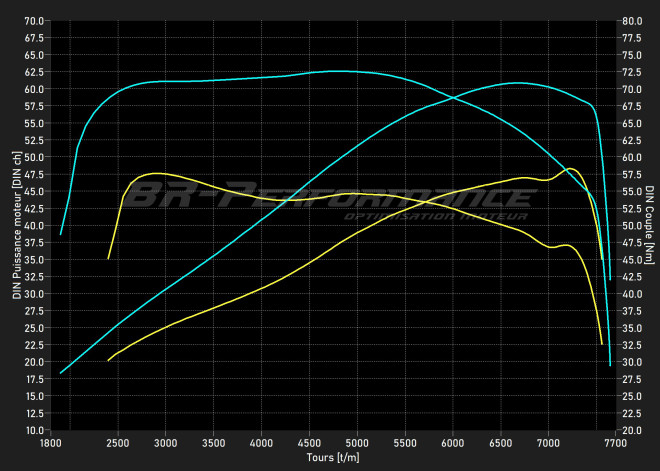Click 80.0 on the right torque axis
Viewport: 660px width, 471px height.
click(631, 20)
